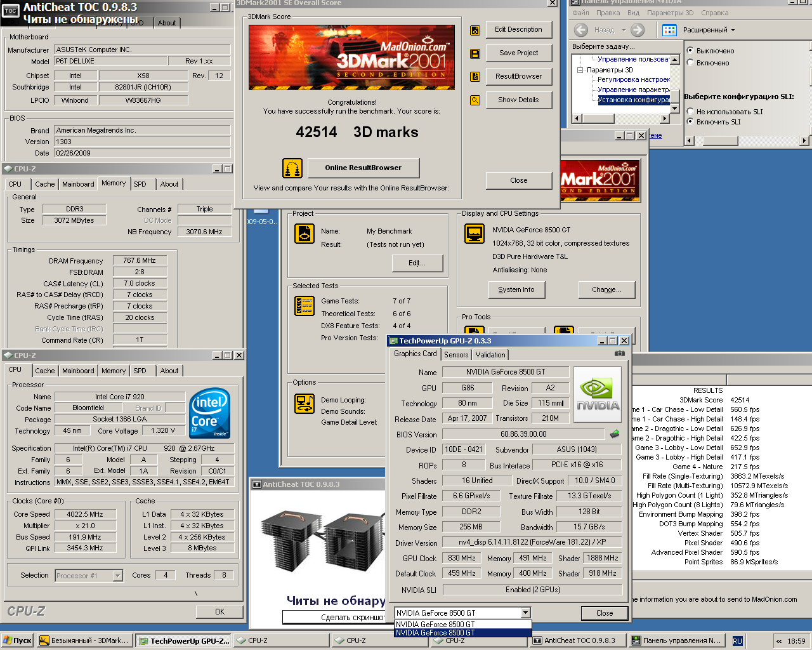The width and height of the screenshot is (812, 650).
Task: Open the Справка menu
Action: tap(714, 13)
